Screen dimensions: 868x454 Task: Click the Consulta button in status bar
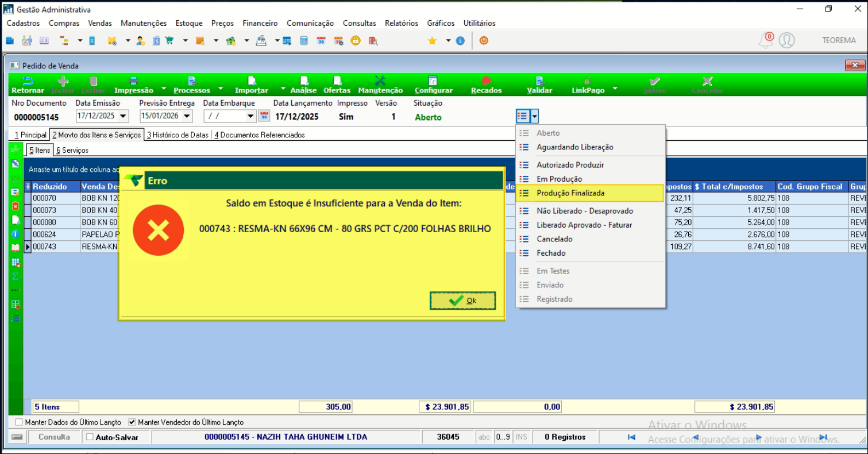point(54,437)
